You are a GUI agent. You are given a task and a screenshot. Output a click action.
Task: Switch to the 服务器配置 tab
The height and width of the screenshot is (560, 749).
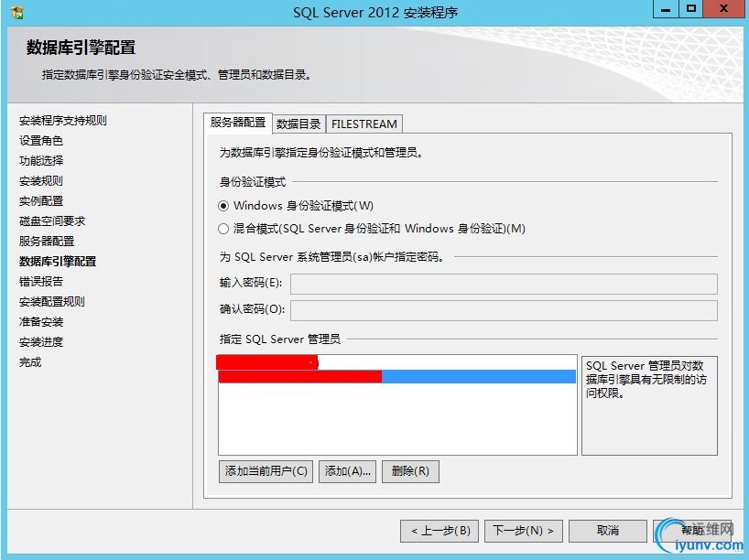point(238,123)
